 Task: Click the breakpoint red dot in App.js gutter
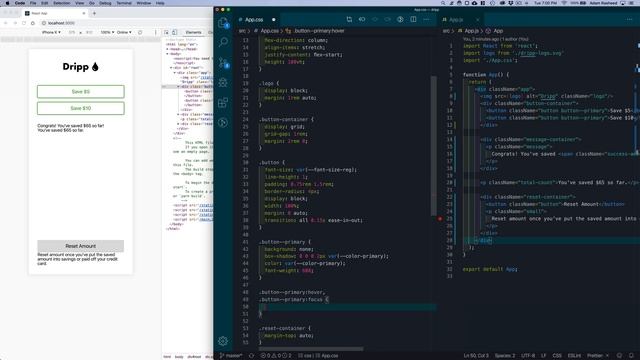[440, 219]
